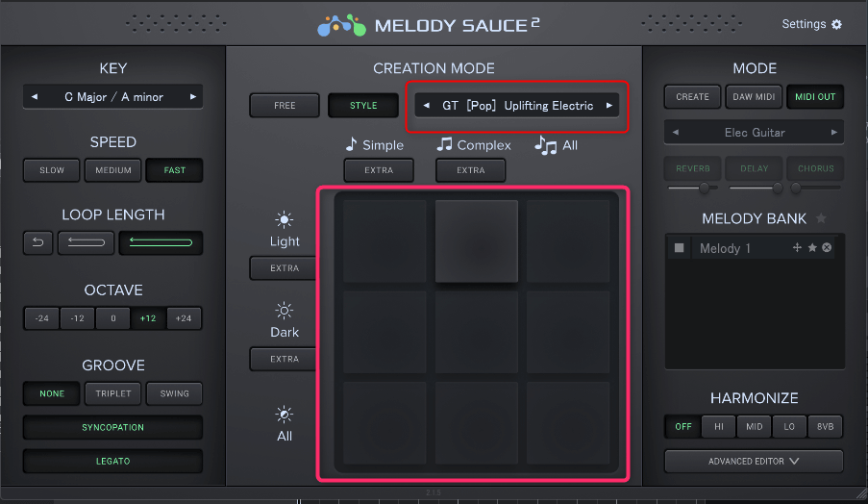Screen dimensions: 868x504
Task: Select the shortest loop length icon
Action: tap(37, 242)
